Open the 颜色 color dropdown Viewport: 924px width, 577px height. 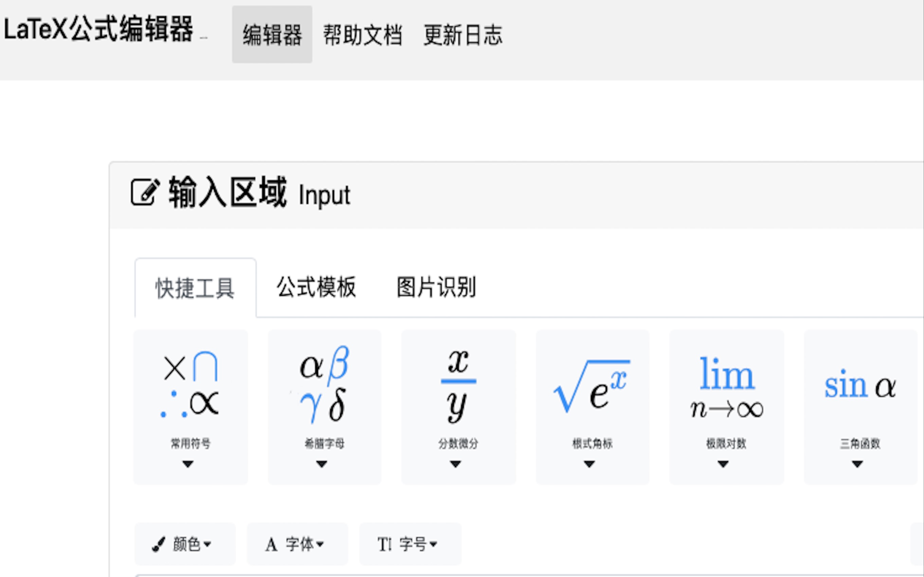pyautogui.click(x=185, y=544)
